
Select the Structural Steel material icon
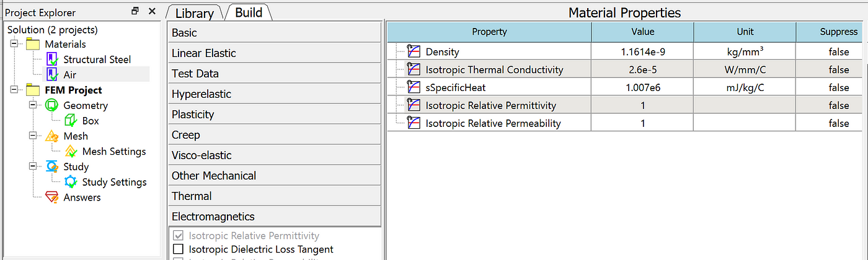click(53, 59)
